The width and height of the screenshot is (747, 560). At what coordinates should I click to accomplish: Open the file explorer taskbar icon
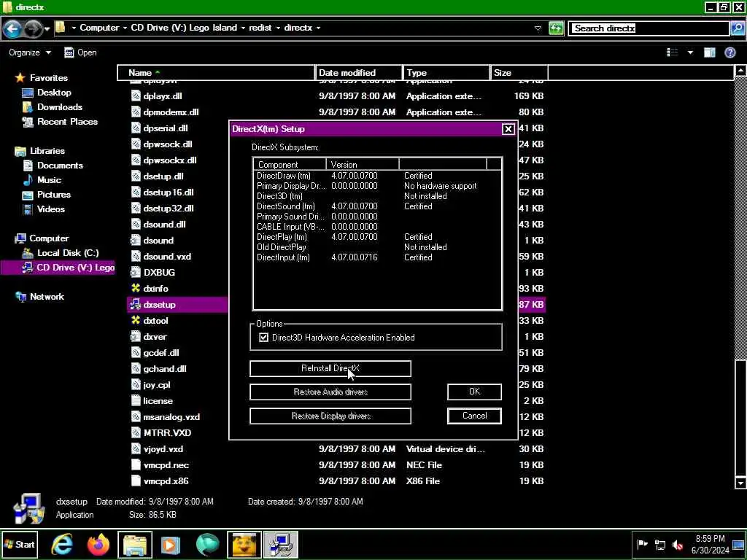coord(135,544)
